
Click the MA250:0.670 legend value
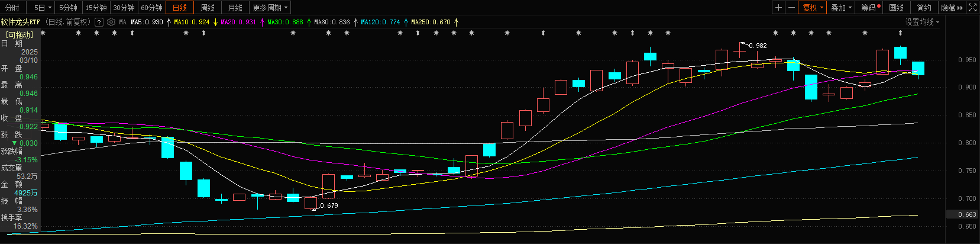[x=431, y=23]
